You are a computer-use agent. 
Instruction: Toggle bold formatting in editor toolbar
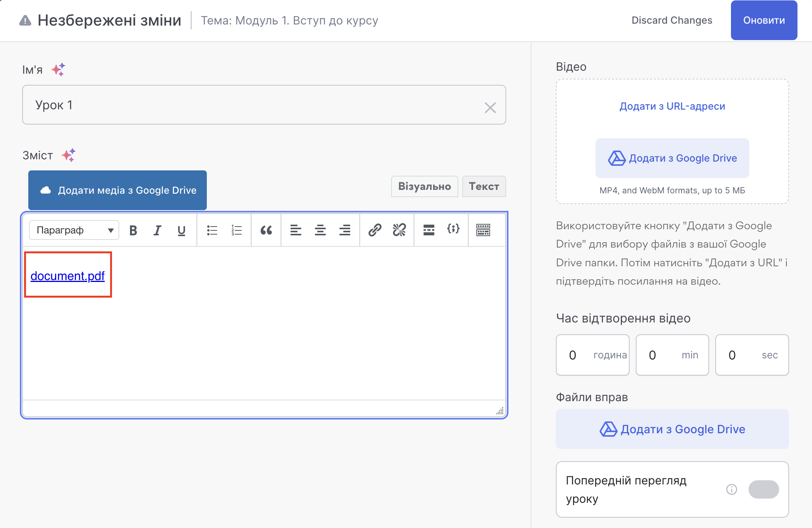133,230
